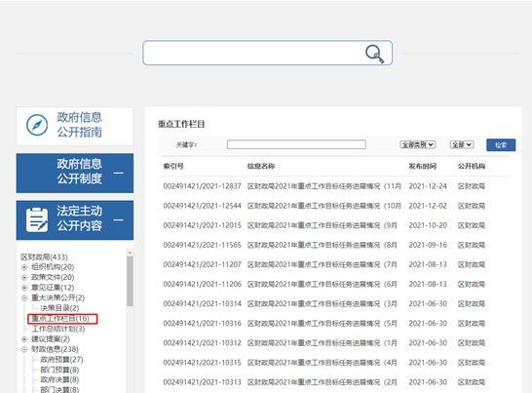Open the (5月 progress report link
Viewport: 532px width, 393px height.
[x=323, y=324]
